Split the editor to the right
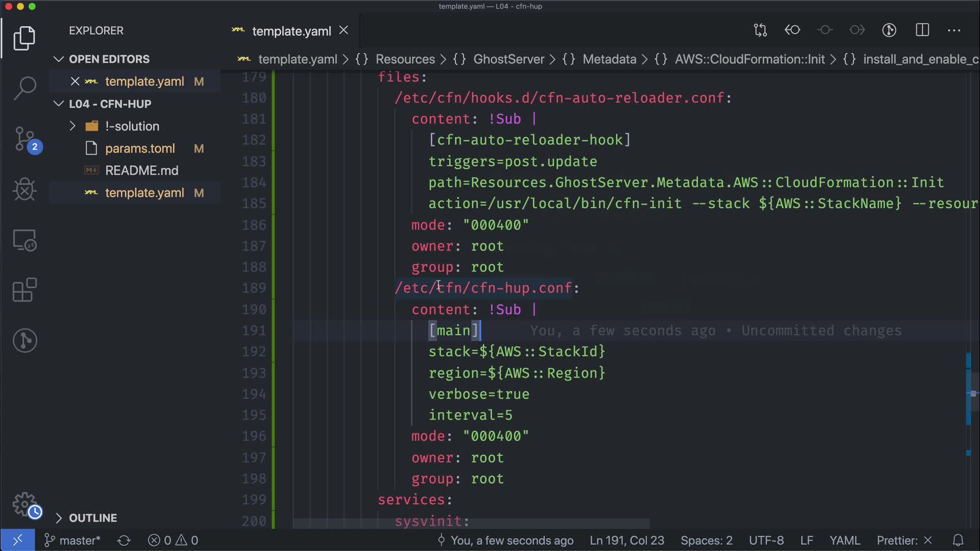The image size is (980, 551). point(922,30)
